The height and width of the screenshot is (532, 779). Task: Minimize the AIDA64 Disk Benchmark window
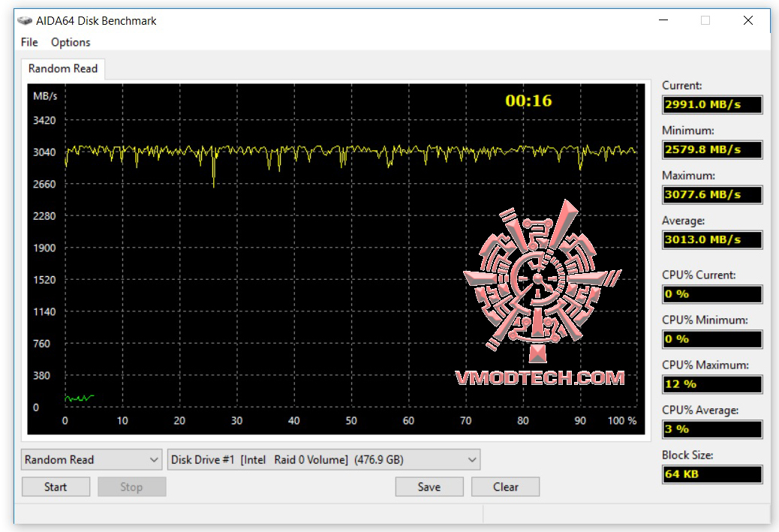coord(663,20)
